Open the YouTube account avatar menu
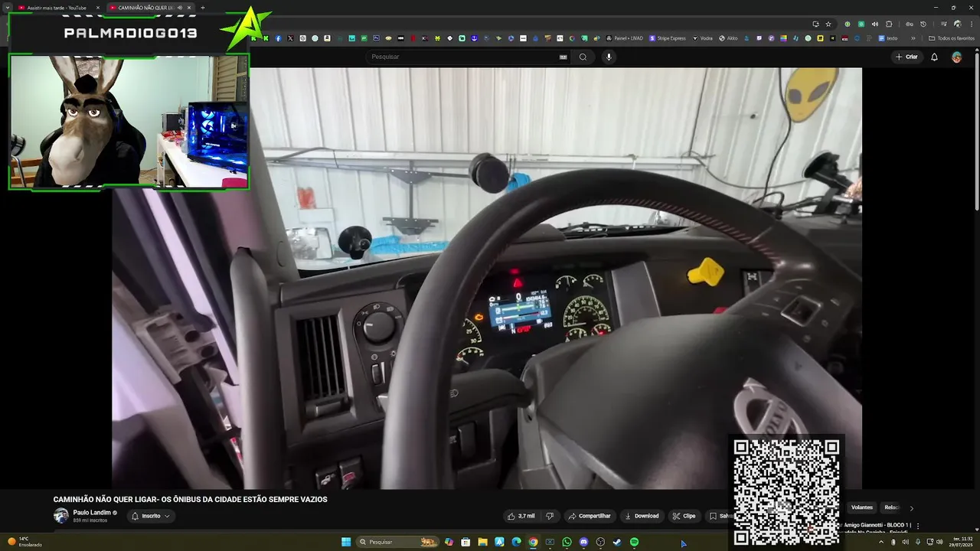The image size is (980, 551). tap(956, 57)
